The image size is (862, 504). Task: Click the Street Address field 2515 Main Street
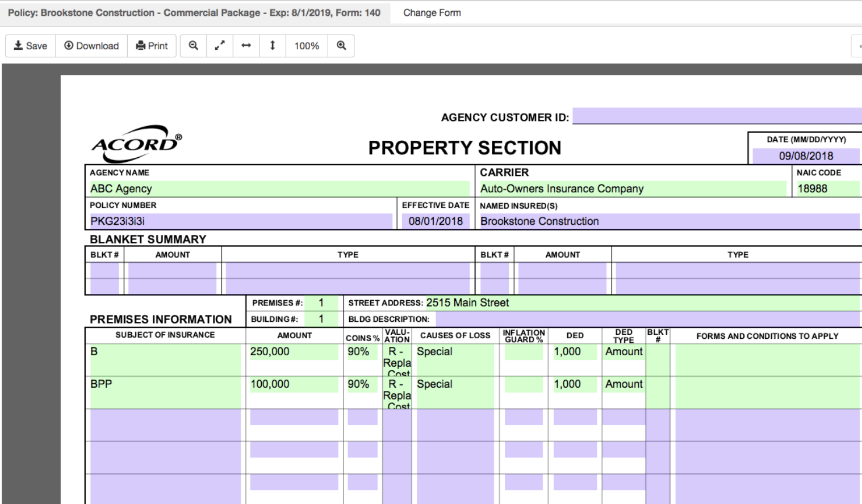coord(642,303)
